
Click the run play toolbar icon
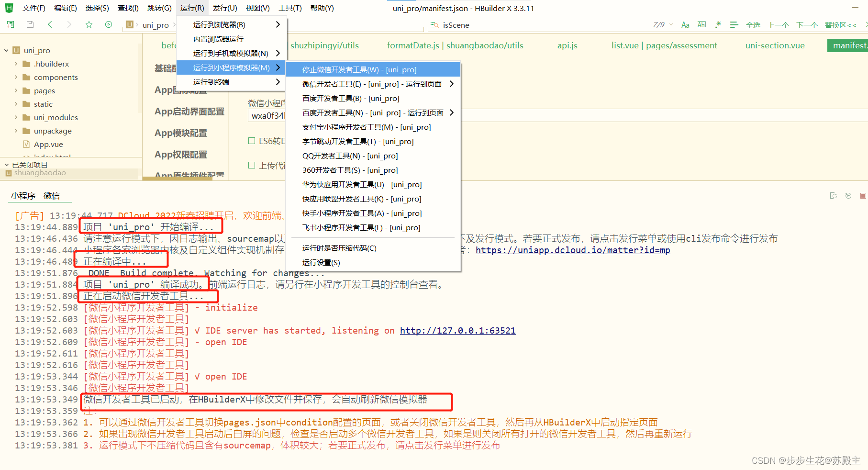109,24
